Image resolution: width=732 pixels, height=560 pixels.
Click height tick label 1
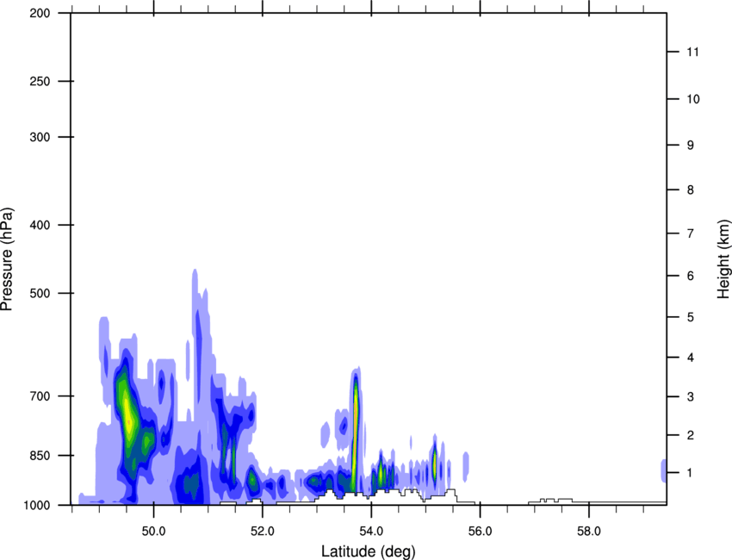[691, 473]
